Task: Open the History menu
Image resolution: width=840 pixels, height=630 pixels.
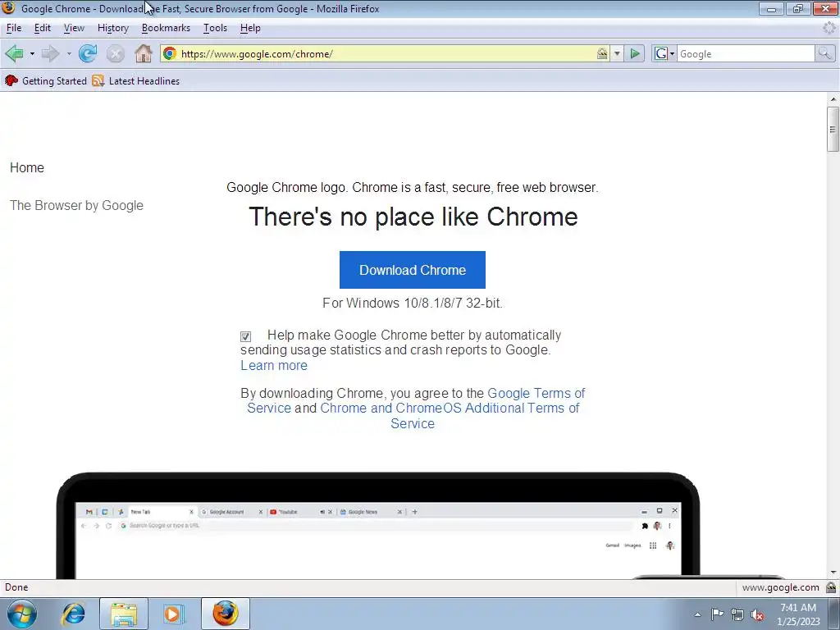Action: pos(113,28)
